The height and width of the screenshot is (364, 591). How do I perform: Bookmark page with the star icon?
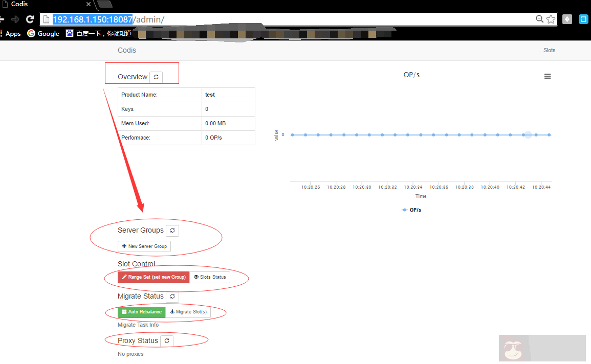point(551,19)
